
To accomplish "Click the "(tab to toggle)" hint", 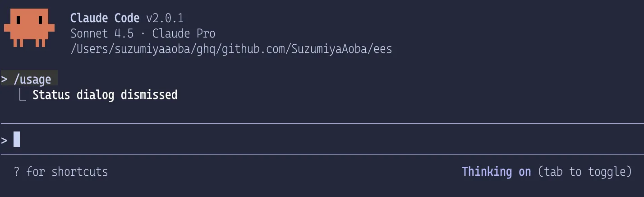I will click(584, 172).
